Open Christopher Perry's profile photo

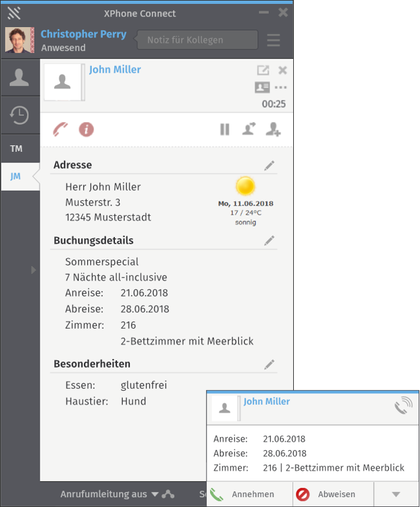click(19, 40)
